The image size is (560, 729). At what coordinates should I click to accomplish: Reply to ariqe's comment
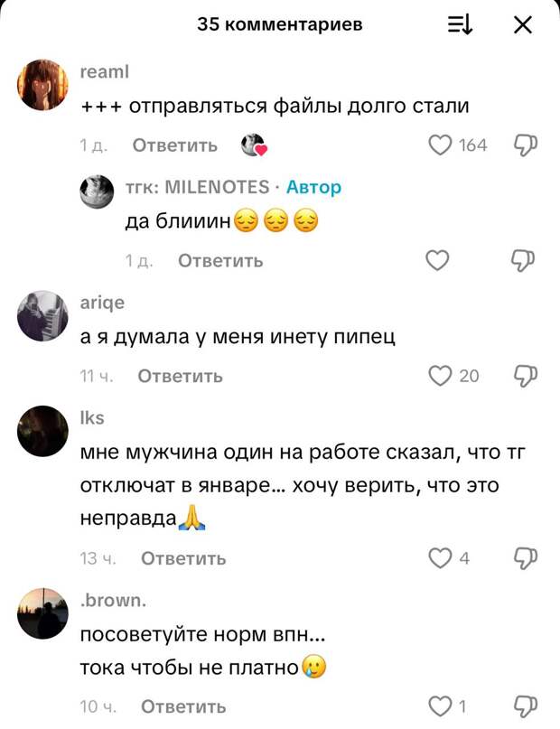pyautogui.click(x=180, y=376)
